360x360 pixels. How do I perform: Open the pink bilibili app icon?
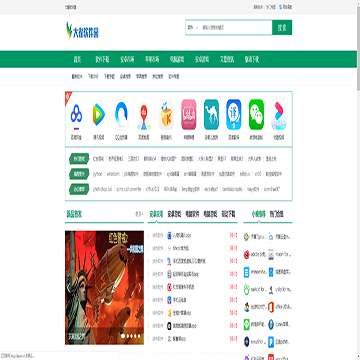(x=189, y=114)
